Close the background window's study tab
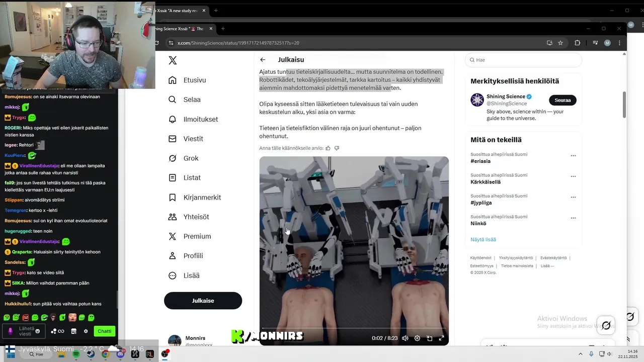The image size is (644, 362). (x=204, y=11)
